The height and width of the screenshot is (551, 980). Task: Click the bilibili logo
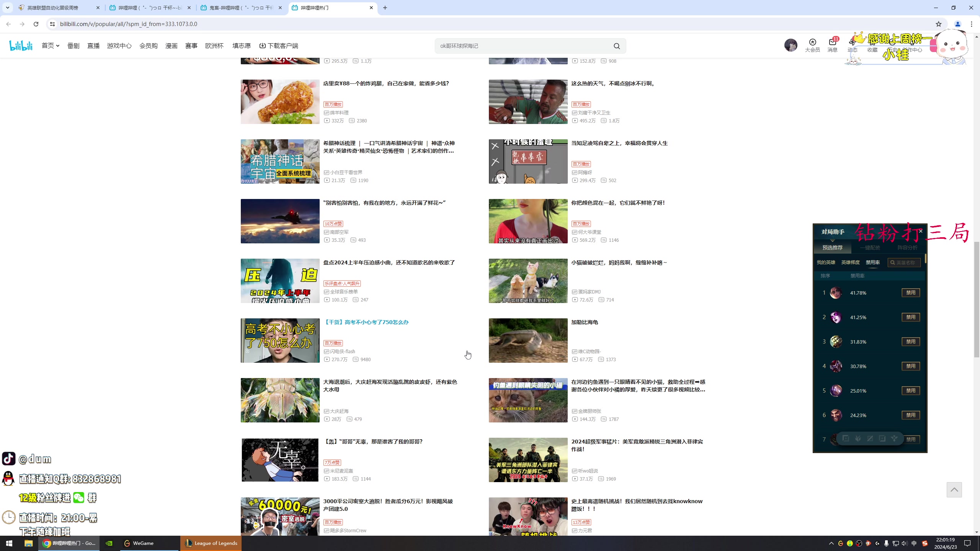[x=21, y=46]
